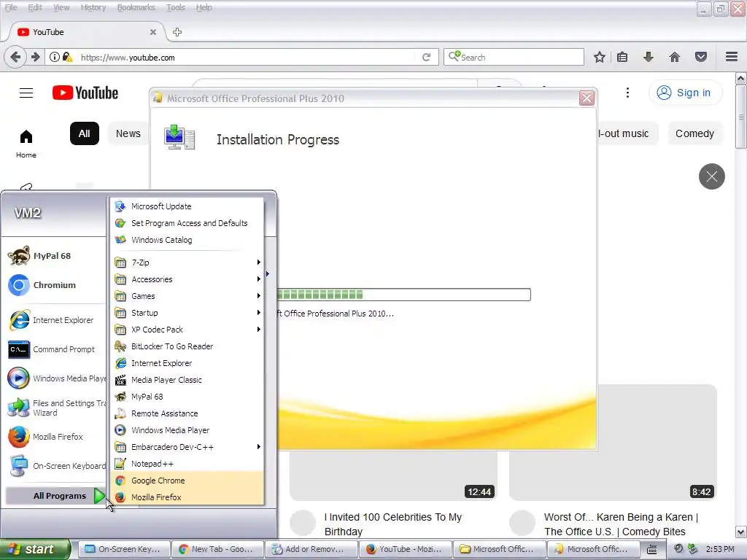Click the Firefox forward arrow button
Image resolution: width=747 pixels, height=560 pixels.
click(35, 57)
